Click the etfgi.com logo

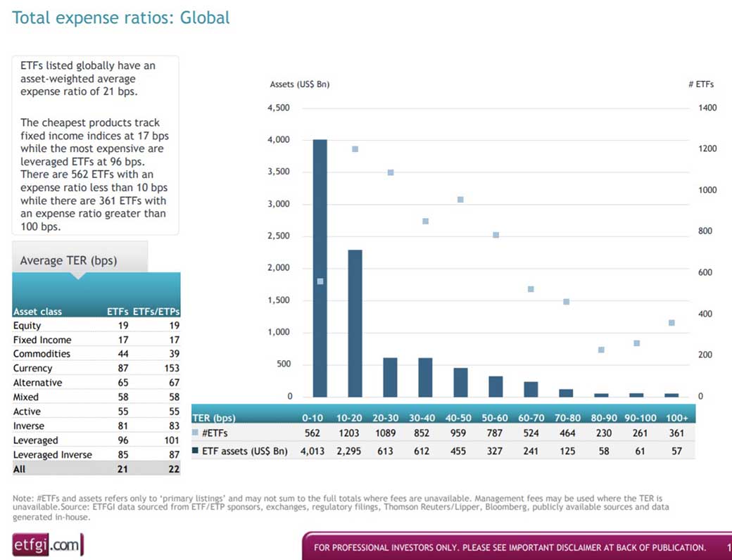48,545
